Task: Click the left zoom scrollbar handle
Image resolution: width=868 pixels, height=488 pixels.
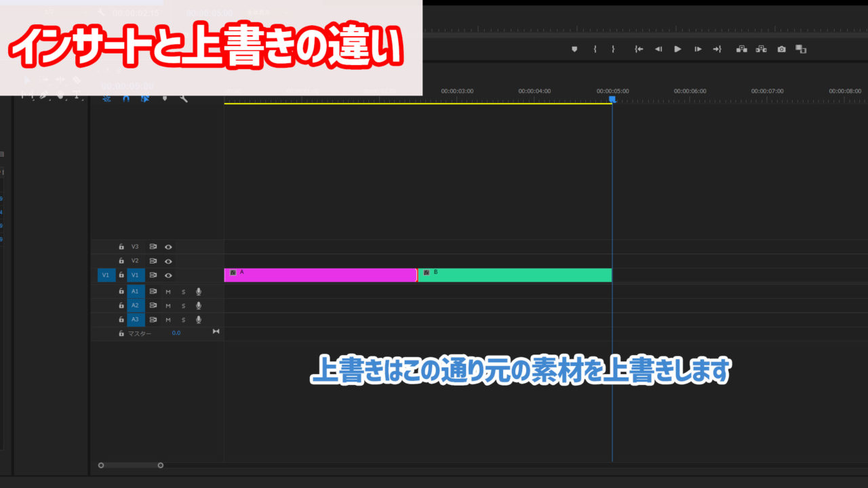Action: pos(101,465)
